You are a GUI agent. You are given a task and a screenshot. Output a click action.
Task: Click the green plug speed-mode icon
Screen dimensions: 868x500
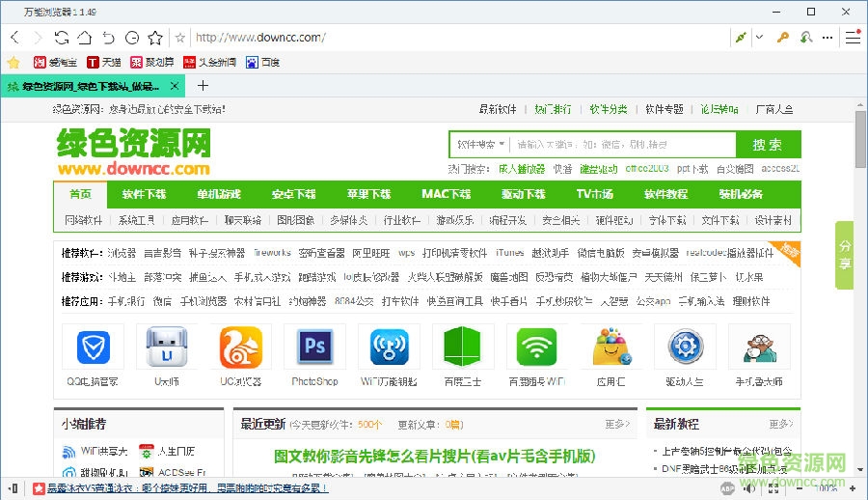(x=740, y=37)
